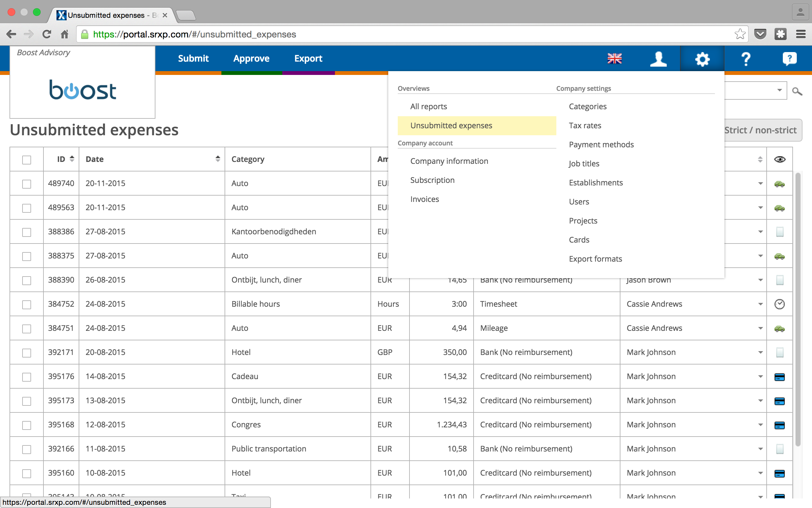Sort by the Date column

(218, 159)
